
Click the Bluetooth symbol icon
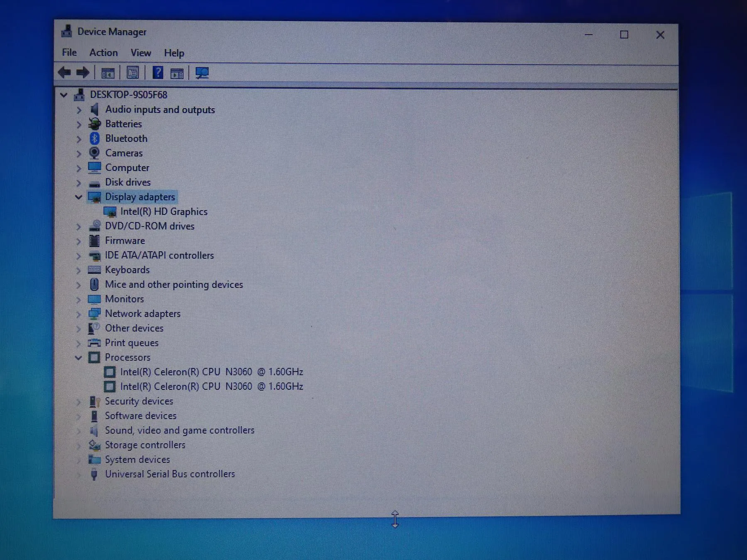pyautogui.click(x=95, y=139)
